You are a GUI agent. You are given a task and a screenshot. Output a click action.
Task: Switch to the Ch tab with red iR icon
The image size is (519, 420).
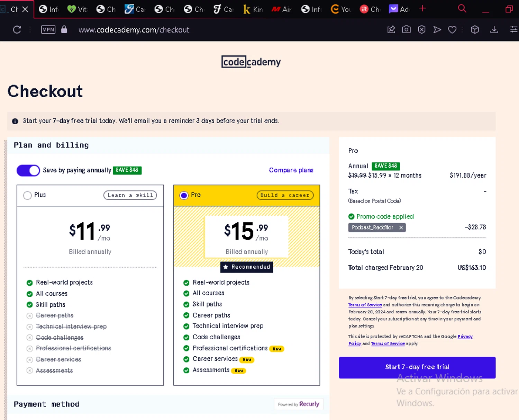(x=370, y=9)
